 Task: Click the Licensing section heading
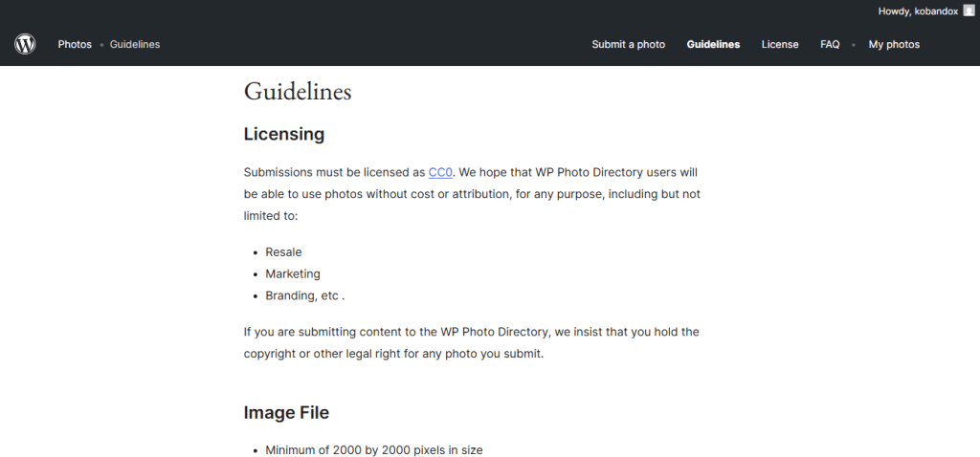click(x=284, y=134)
